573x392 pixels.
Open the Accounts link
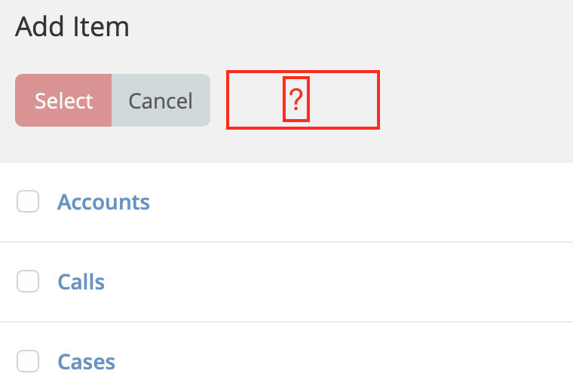click(103, 202)
